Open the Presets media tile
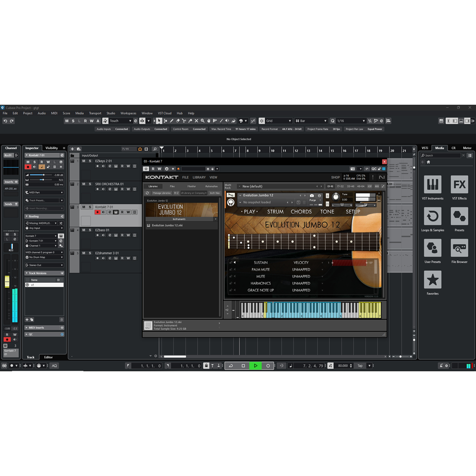Image resolution: width=476 pixels, height=476 pixels. click(459, 216)
